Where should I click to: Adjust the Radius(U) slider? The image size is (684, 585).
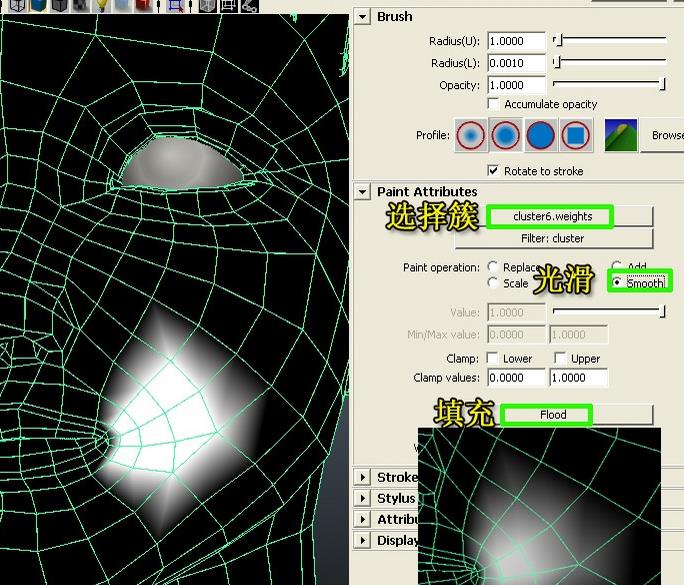coord(609,40)
